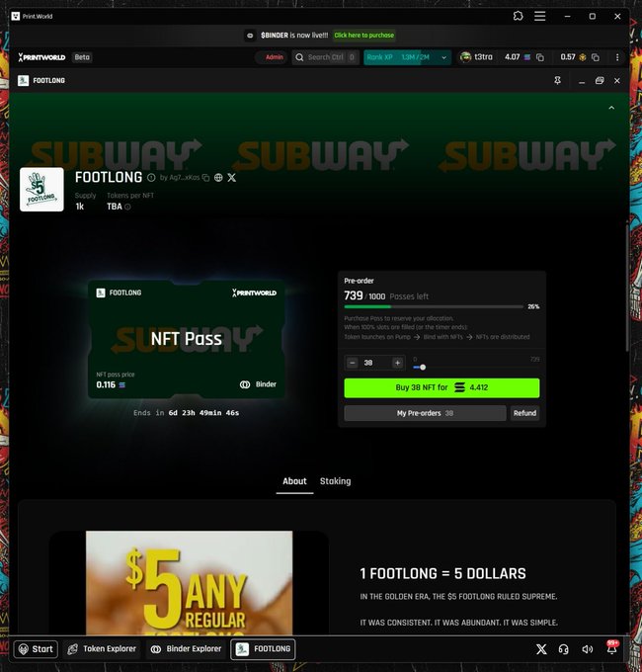Screen dimensions: 642x672
Task: Click the Buy 38 NFT button
Action: point(441,388)
